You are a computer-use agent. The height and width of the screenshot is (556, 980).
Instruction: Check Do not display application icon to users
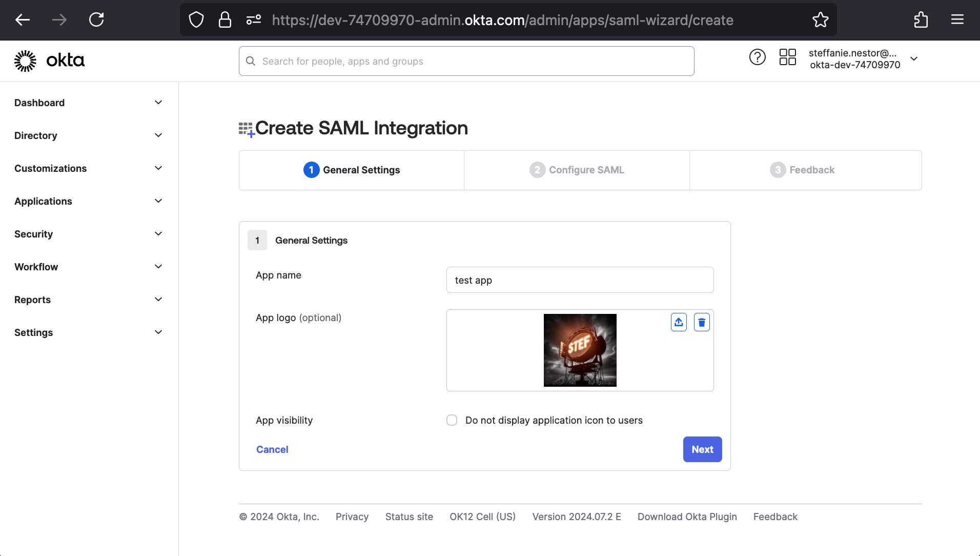452,420
